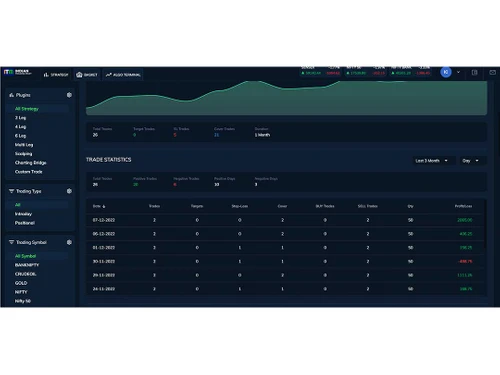This screenshot has height=375, width=500.
Task: Click the 07-12-2022 date cell
Action: tap(104, 220)
